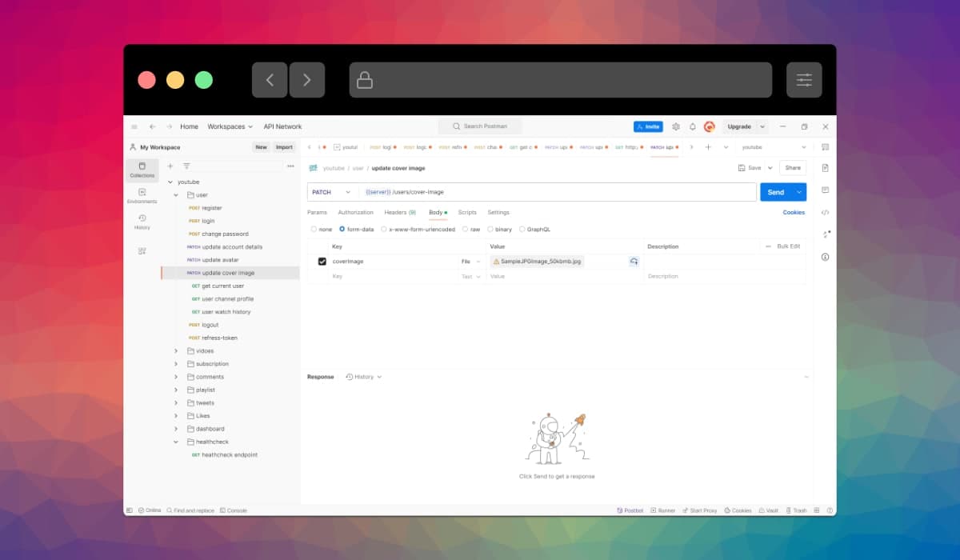The image size is (960, 560).
Task: Open the Environments sidebar panel
Action: 142,196
